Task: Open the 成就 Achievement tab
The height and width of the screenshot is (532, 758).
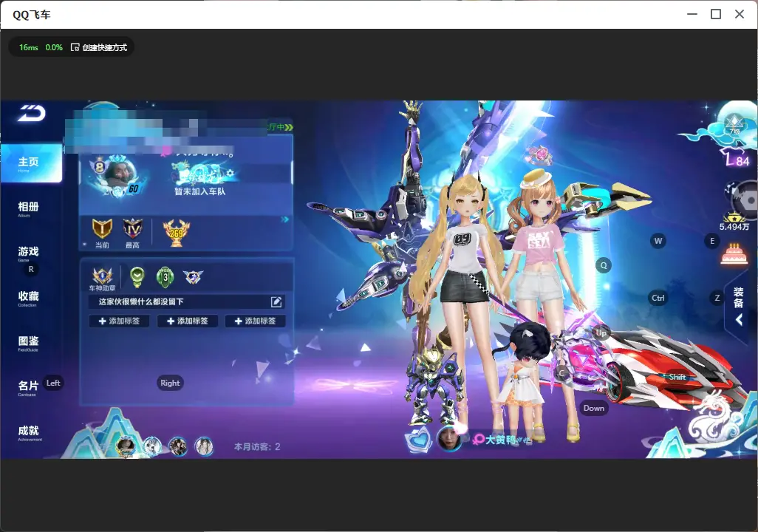Action: tap(29, 433)
